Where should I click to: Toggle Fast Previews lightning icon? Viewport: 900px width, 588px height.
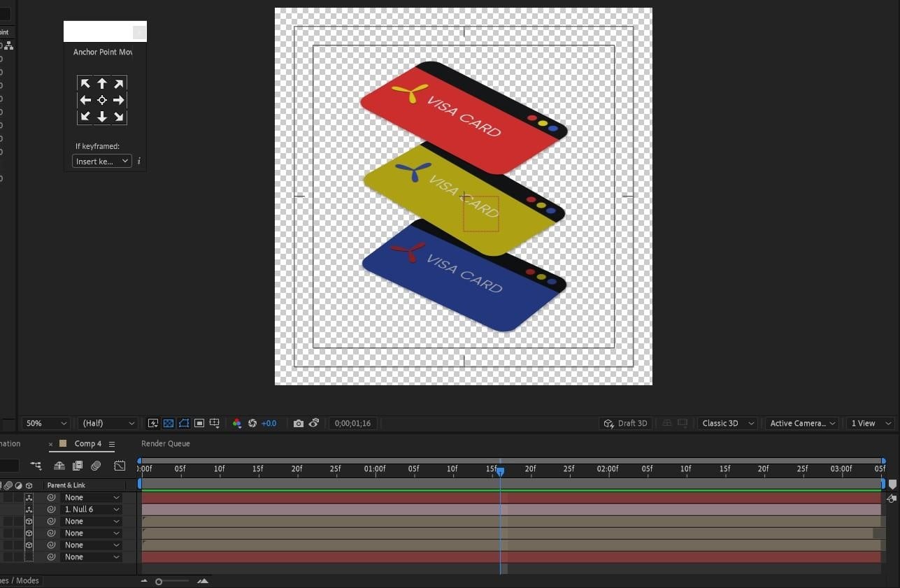[153, 423]
